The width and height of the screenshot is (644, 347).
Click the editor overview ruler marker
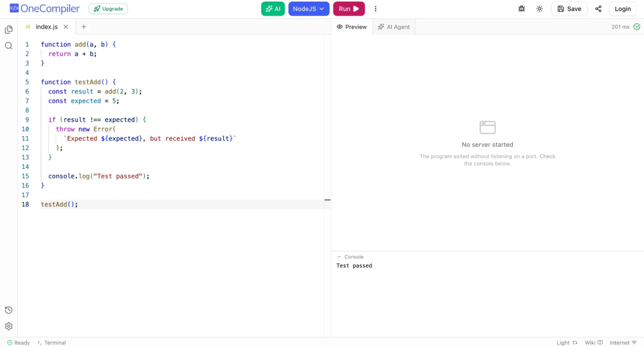[x=328, y=200]
